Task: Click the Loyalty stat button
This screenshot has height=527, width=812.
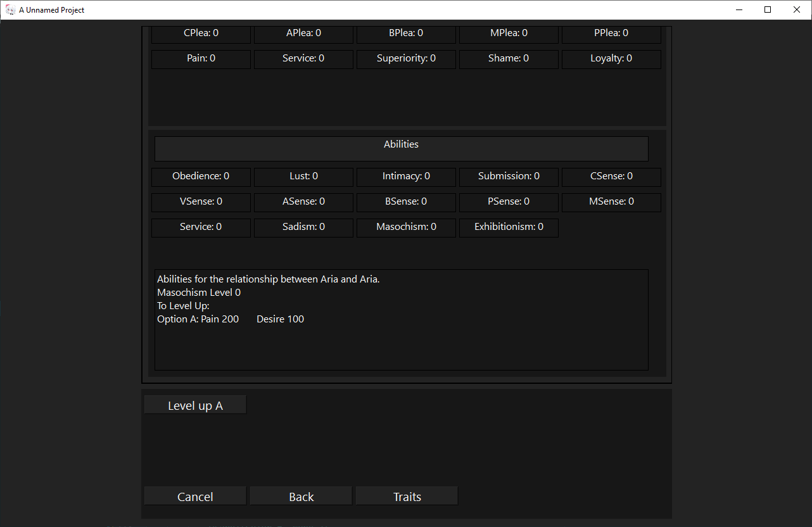Action: click(611, 59)
